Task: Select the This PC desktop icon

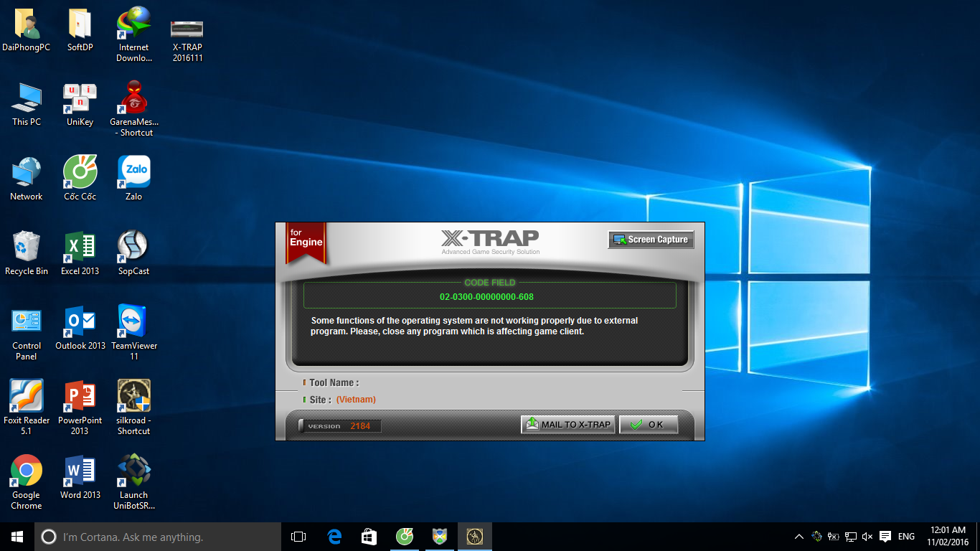Action: (27, 105)
